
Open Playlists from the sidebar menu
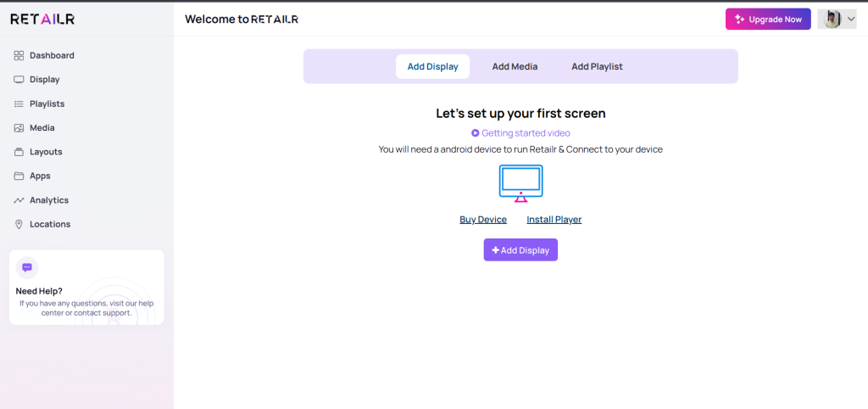(47, 104)
